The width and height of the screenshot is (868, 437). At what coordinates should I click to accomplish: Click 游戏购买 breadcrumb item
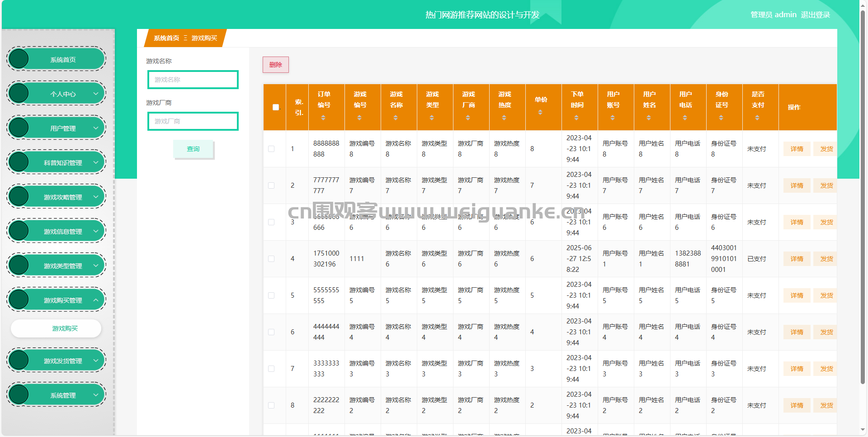point(204,38)
